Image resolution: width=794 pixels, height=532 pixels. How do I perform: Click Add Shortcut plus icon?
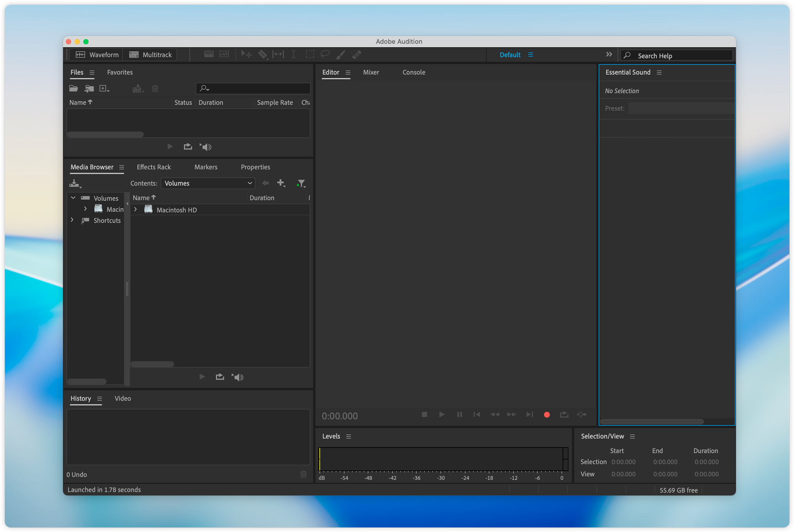click(x=281, y=183)
